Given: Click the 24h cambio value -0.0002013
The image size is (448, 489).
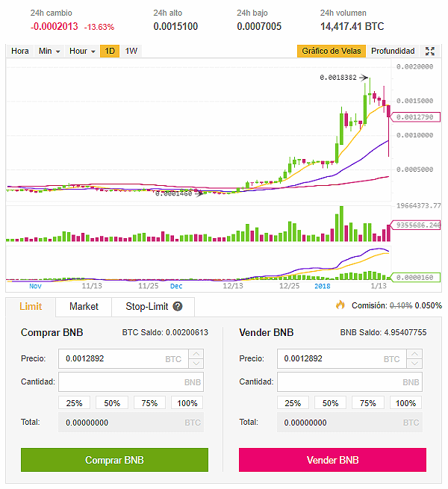Looking at the screenshot, I should [x=55, y=27].
